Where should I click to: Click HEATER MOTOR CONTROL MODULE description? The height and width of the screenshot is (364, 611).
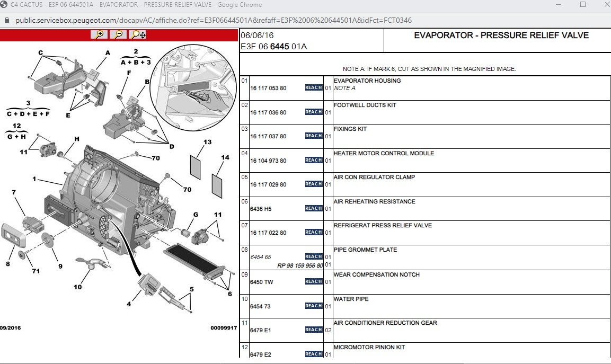coord(384,153)
